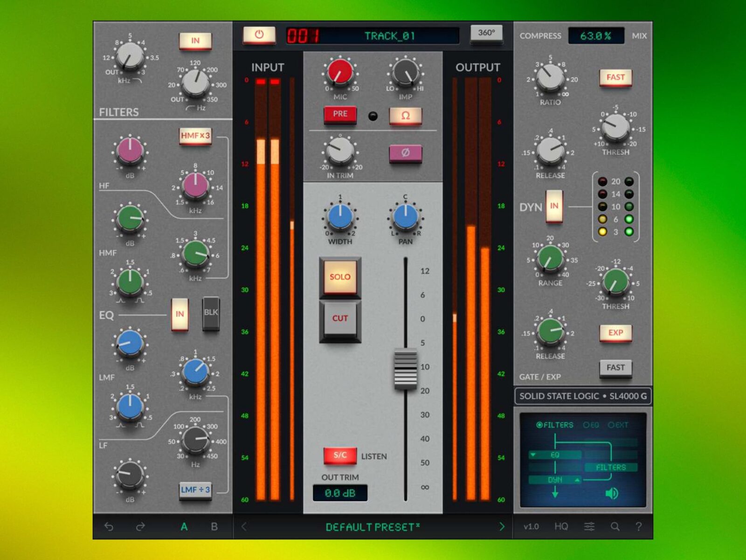Go to the previous preset arrow
This screenshot has width=746, height=560.
click(x=244, y=526)
